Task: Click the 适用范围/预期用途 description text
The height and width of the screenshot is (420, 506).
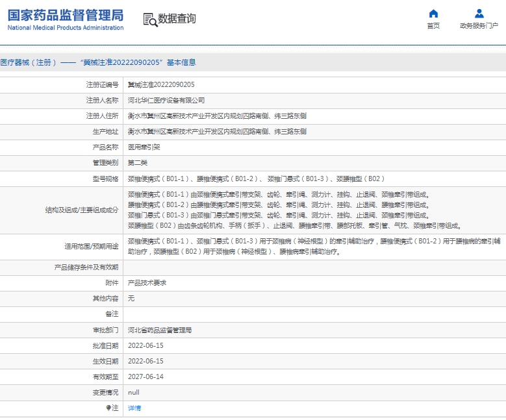Action: [314, 247]
